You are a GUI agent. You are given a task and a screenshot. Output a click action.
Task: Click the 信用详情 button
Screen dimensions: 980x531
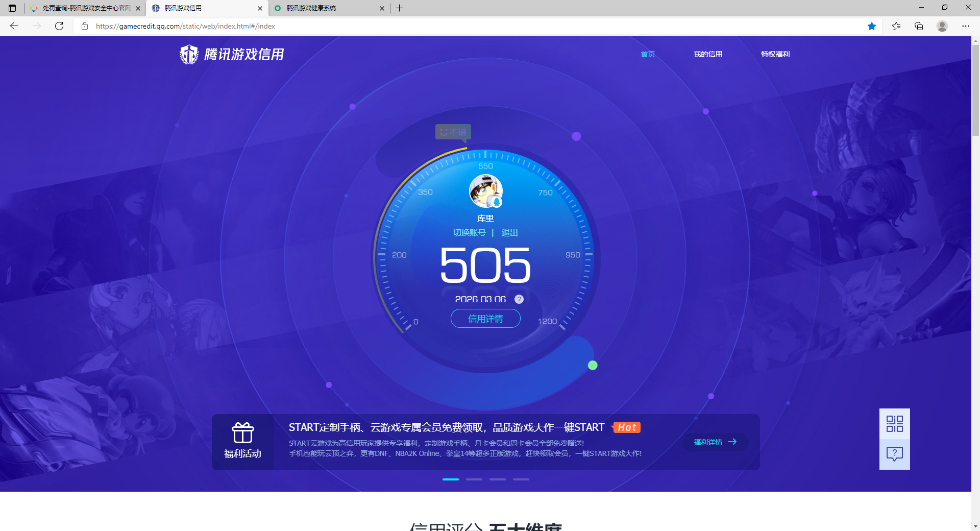pyautogui.click(x=485, y=319)
